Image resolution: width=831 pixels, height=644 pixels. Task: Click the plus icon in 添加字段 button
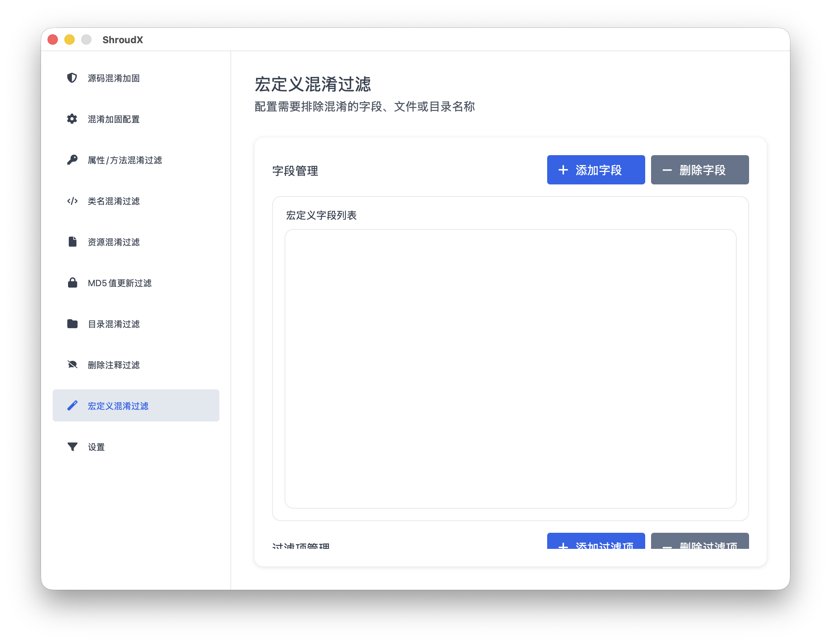click(x=563, y=170)
